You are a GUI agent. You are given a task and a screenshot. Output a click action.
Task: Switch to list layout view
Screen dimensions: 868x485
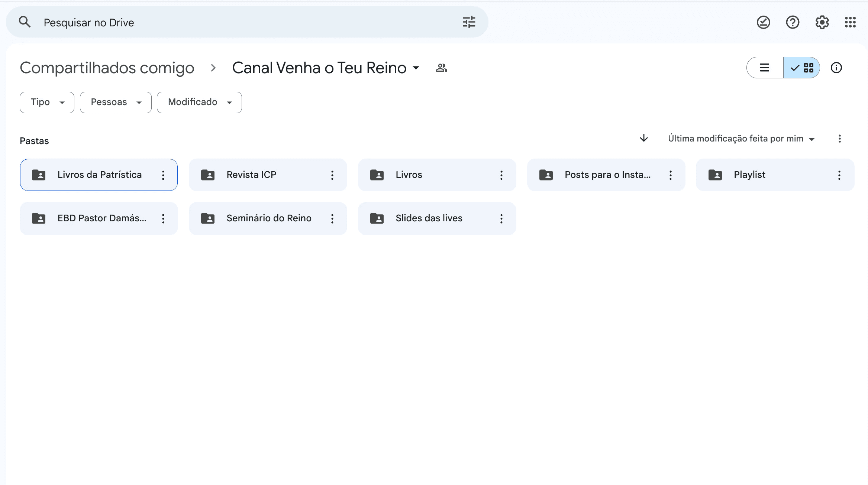[765, 68]
